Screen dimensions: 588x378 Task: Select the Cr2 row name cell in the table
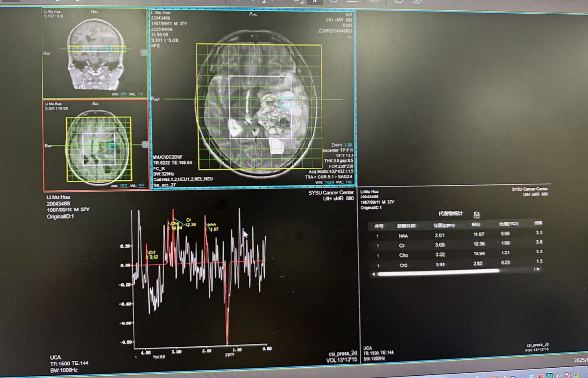403,265
